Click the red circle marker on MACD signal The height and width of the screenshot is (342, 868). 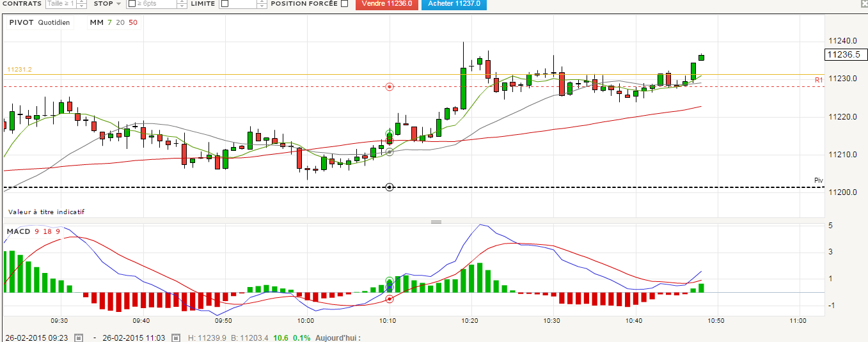point(390,299)
